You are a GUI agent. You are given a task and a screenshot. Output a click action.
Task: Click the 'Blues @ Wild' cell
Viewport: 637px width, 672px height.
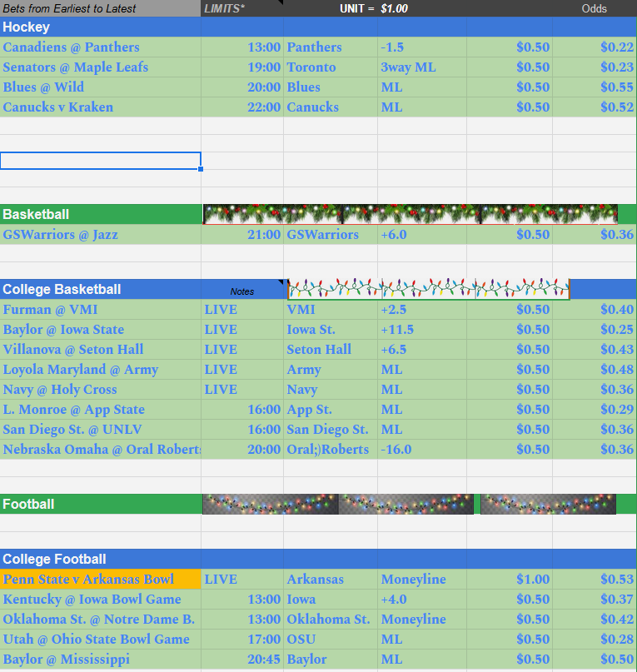pyautogui.click(x=100, y=87)
